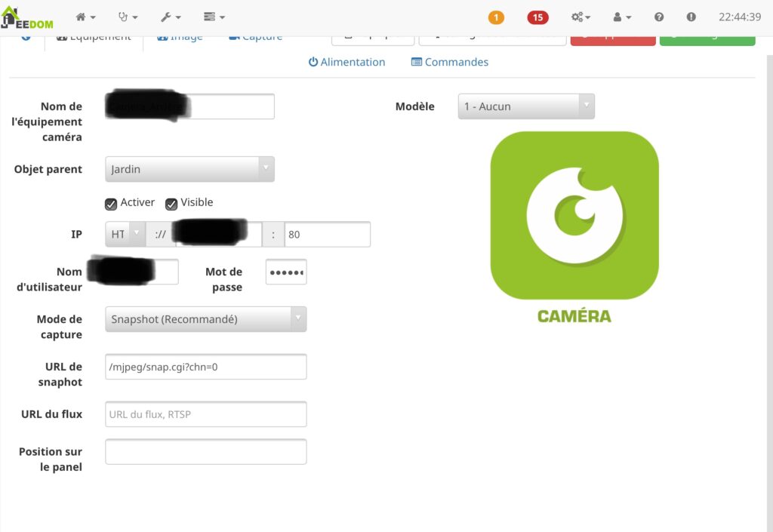Open the settings gears menu
The image size is (773, 532).
[581, 17]
